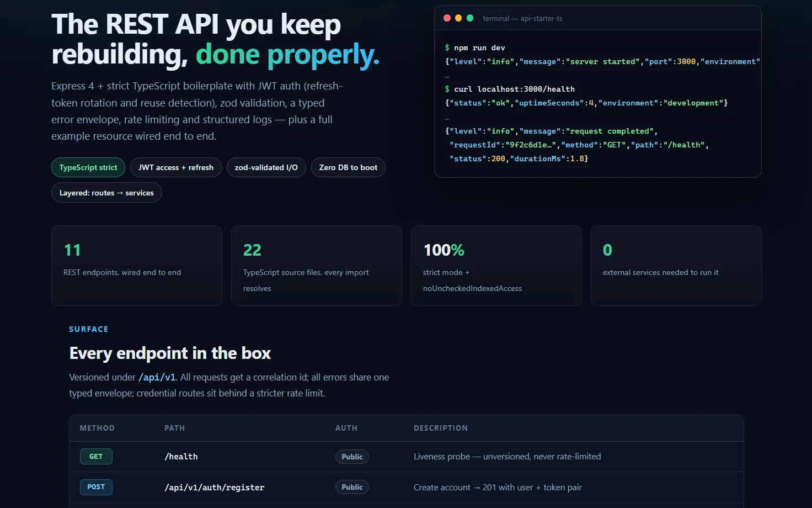
Task: Click the log line containing 'requestId'
Action: tap(579, 145)
